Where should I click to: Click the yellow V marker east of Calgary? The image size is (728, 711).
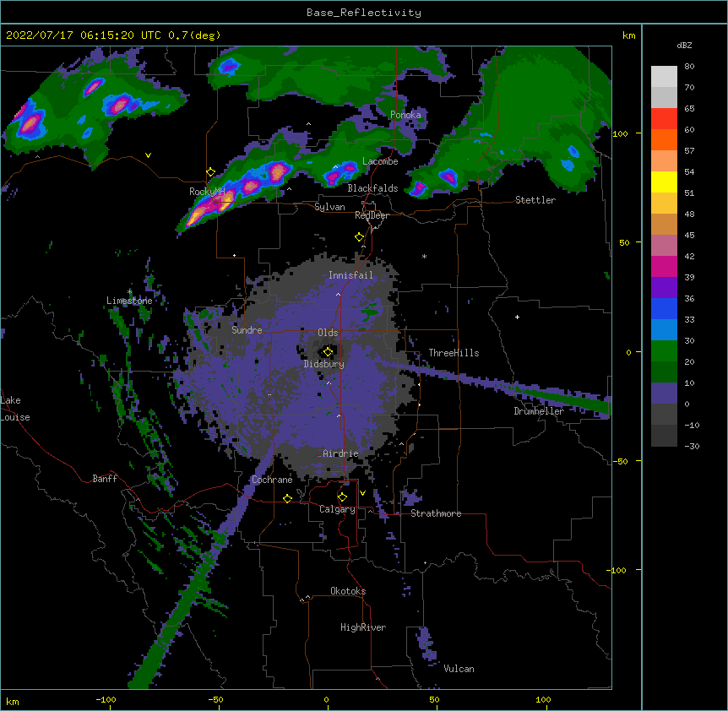point(362,493)
